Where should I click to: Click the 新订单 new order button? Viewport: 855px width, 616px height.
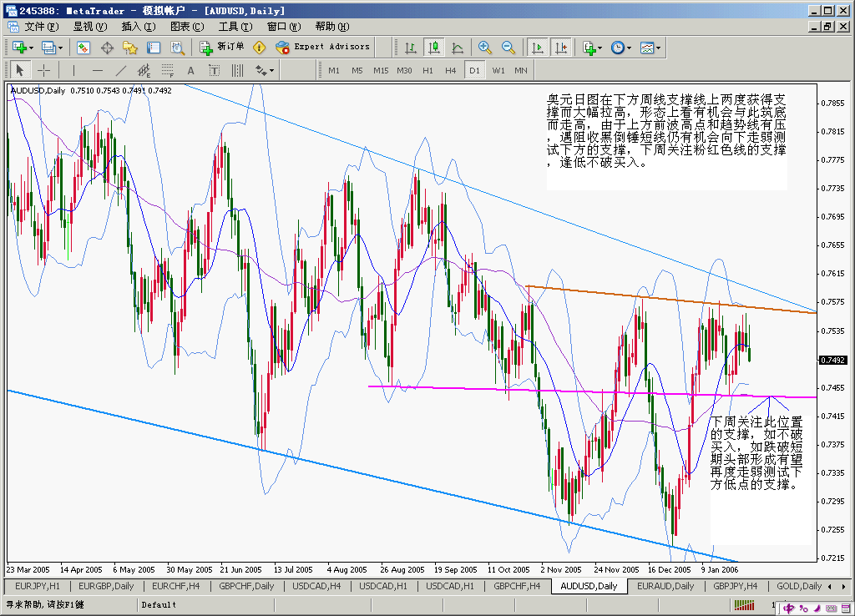click(222, 48)
